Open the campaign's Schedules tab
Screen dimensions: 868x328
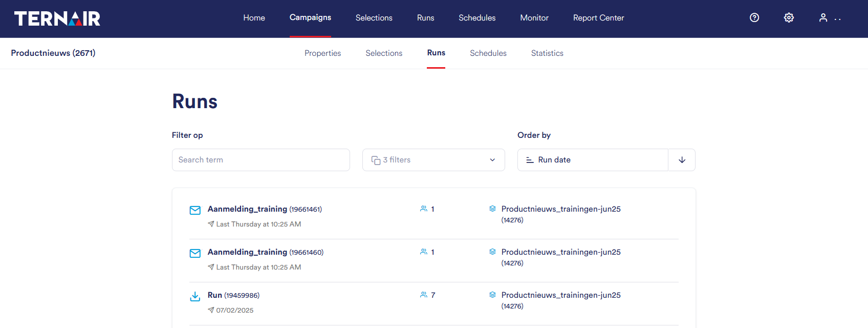pos(488,53)
